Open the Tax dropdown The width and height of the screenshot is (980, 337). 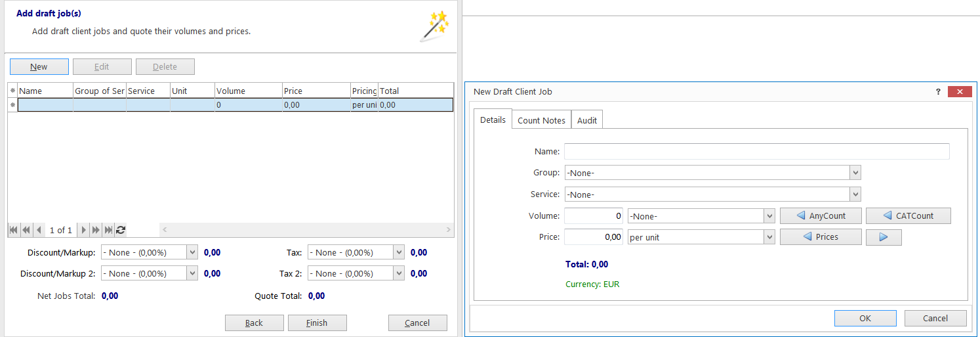point(399,252)
